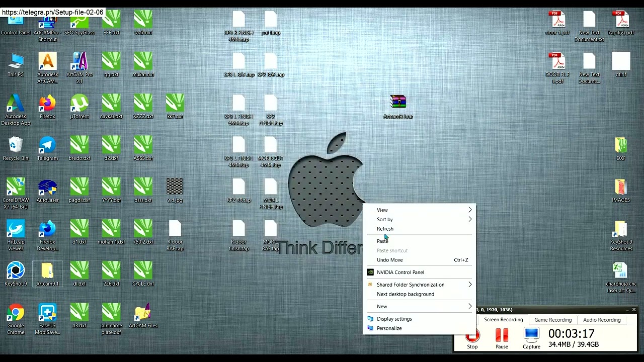Screen dimensions: 644x362
Task: Select the CorelDRAW X7 (64-Bit) icon
Action: click(x=16, y=194)
